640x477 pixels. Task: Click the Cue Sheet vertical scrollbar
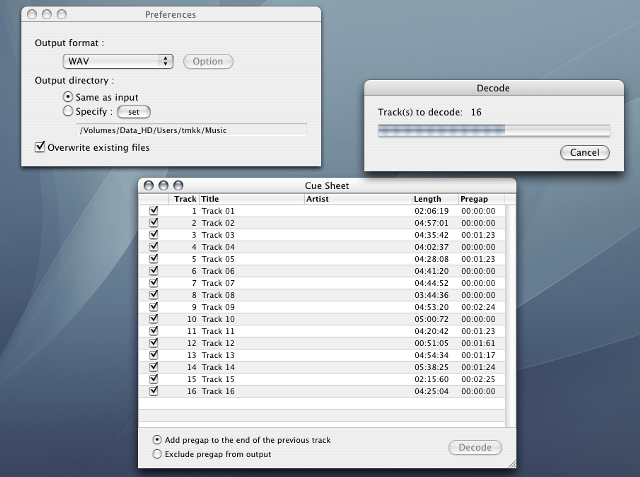(510, 316)
